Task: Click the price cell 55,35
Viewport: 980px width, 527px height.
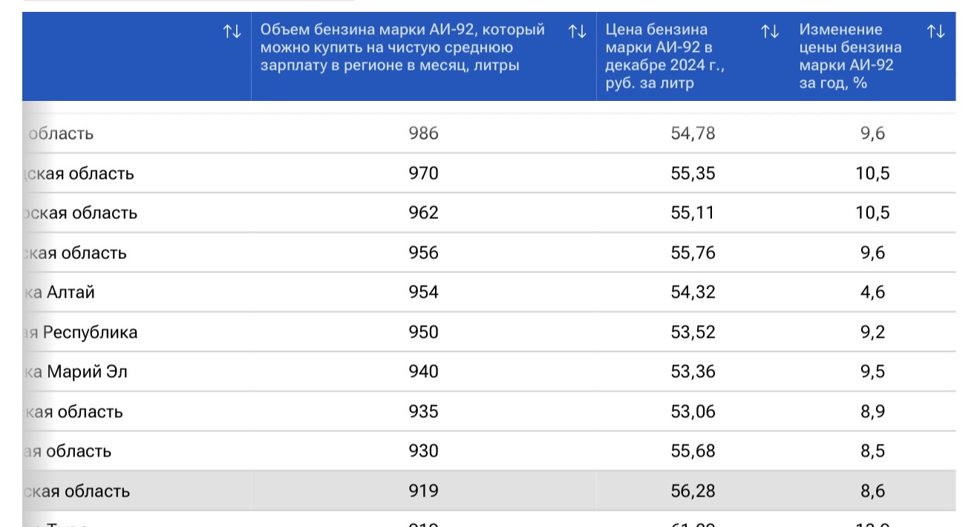Action: 693,174
